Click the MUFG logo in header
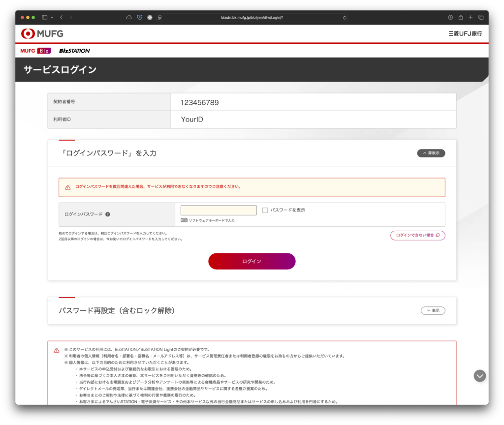The image size is (504, 425). click(x=42, y=33)
